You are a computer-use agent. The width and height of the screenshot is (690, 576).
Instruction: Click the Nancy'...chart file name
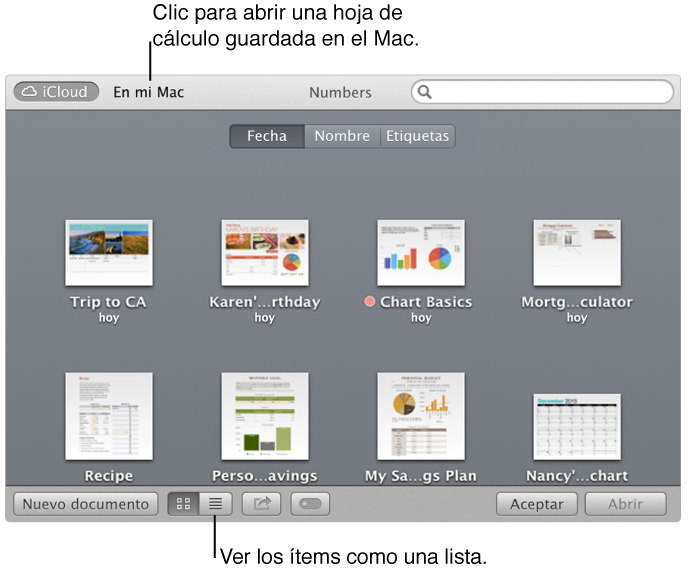(x=577, y=476)
